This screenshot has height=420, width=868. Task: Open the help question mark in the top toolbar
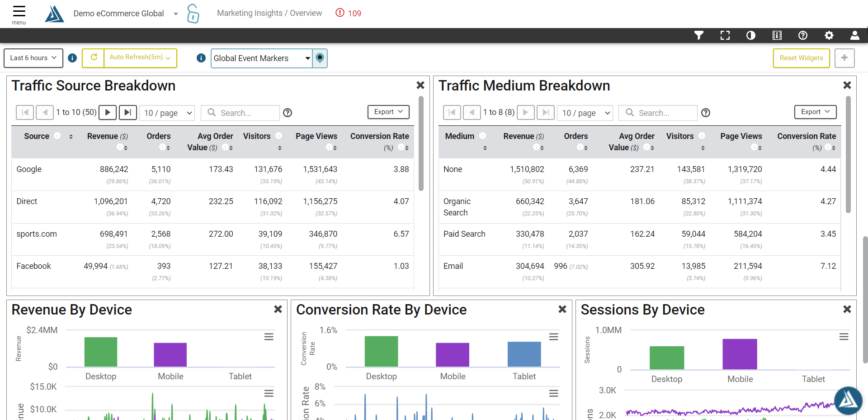803,35
